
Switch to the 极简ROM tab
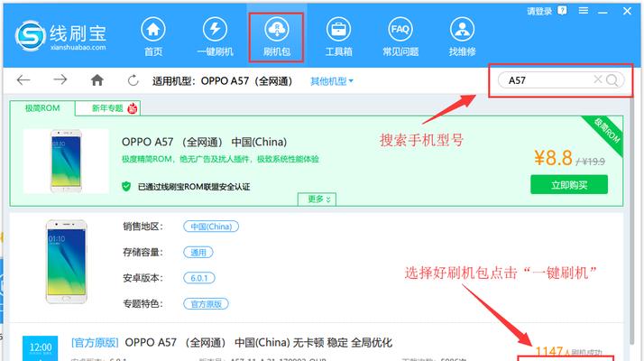(x=42, y=108)
